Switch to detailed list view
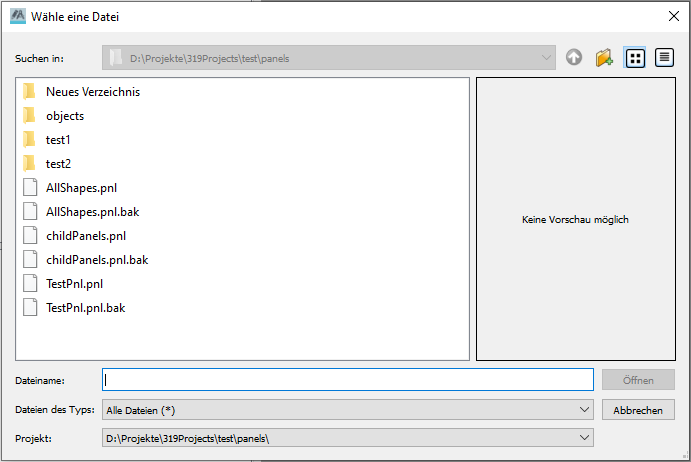The height and width of the screenshot is (462, 691). pyautogui.click(x=664, y=58)
